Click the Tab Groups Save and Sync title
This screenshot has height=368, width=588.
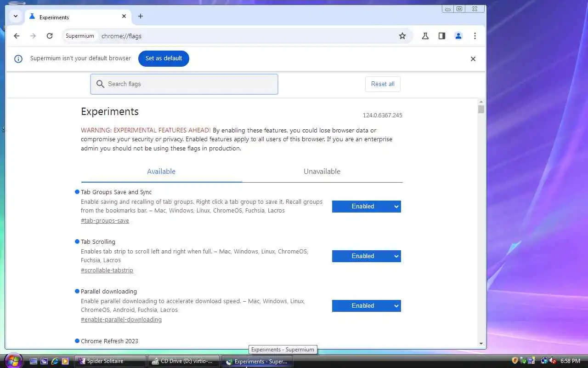[116, 192]
